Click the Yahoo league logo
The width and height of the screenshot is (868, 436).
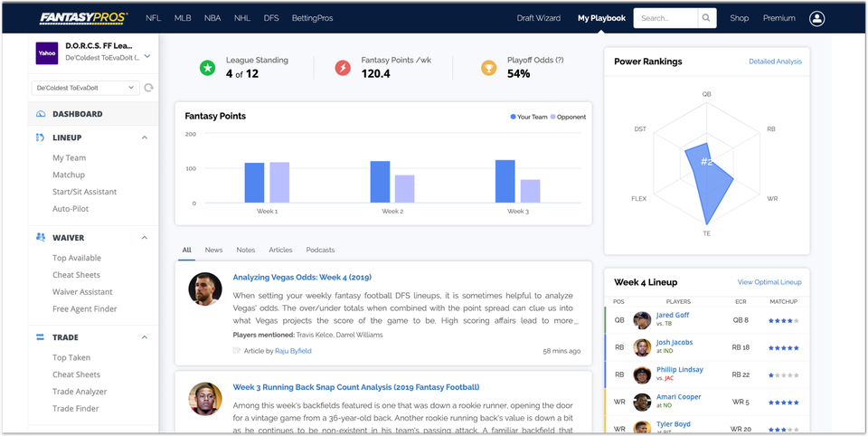47,53
